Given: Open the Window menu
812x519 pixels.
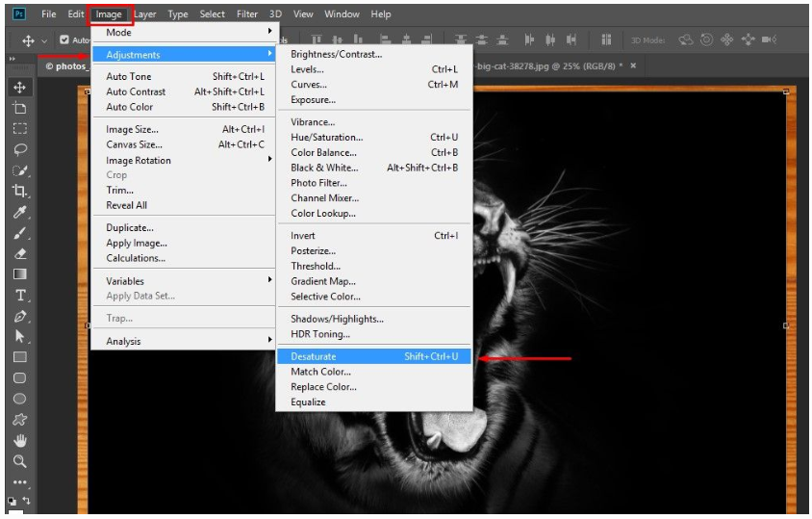Looking at the screenshot, I should click(x=342, y=14).
